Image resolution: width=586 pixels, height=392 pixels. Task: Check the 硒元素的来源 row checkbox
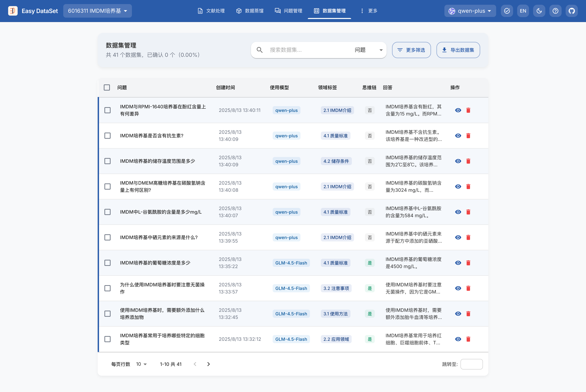click(x=108, y=238)
